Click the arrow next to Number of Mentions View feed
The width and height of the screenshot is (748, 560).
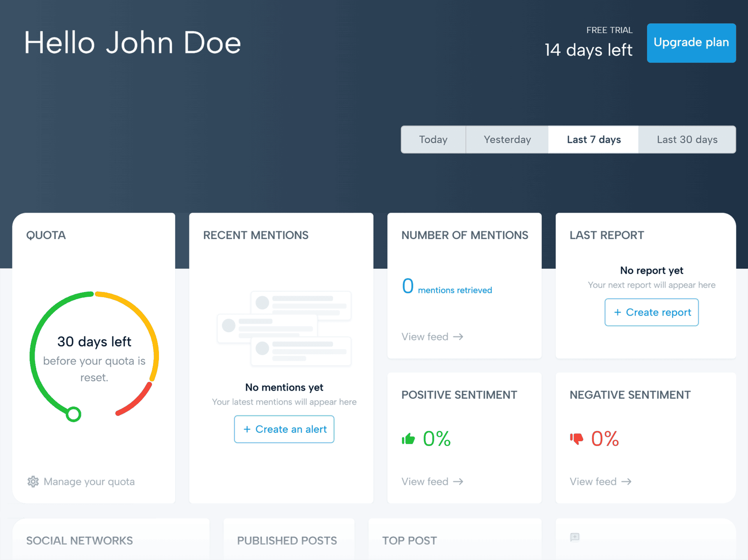[459, 337]
